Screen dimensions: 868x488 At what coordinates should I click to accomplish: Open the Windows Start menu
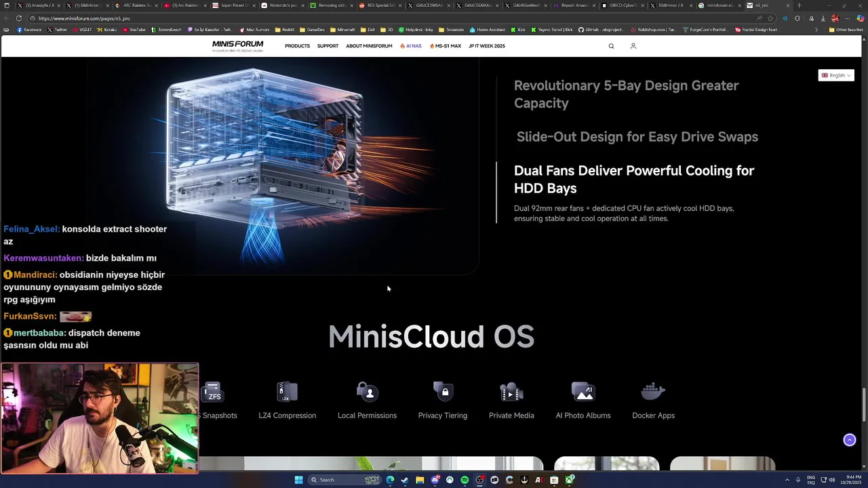(298, 480)
